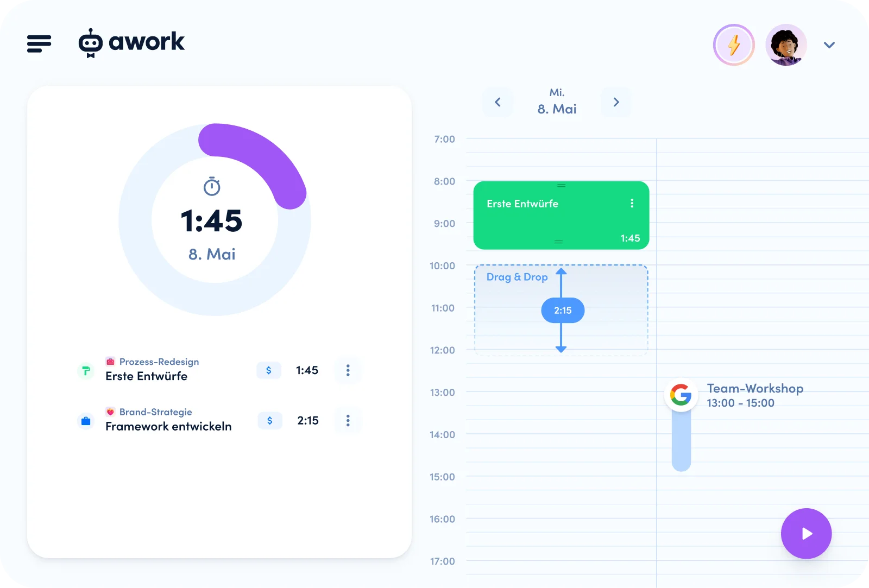Open the Prozess-Redesign project link
The image size is (869, 588).
[x=159, y=362]
